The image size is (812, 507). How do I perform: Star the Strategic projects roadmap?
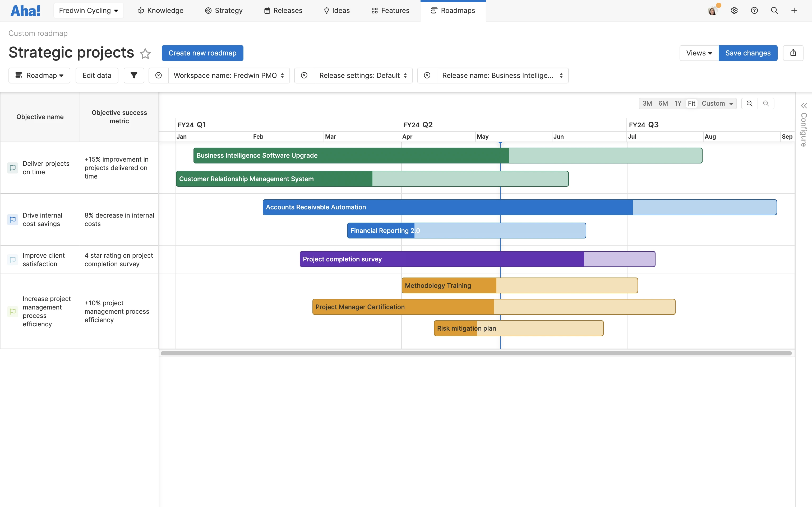tap(145, 54)
